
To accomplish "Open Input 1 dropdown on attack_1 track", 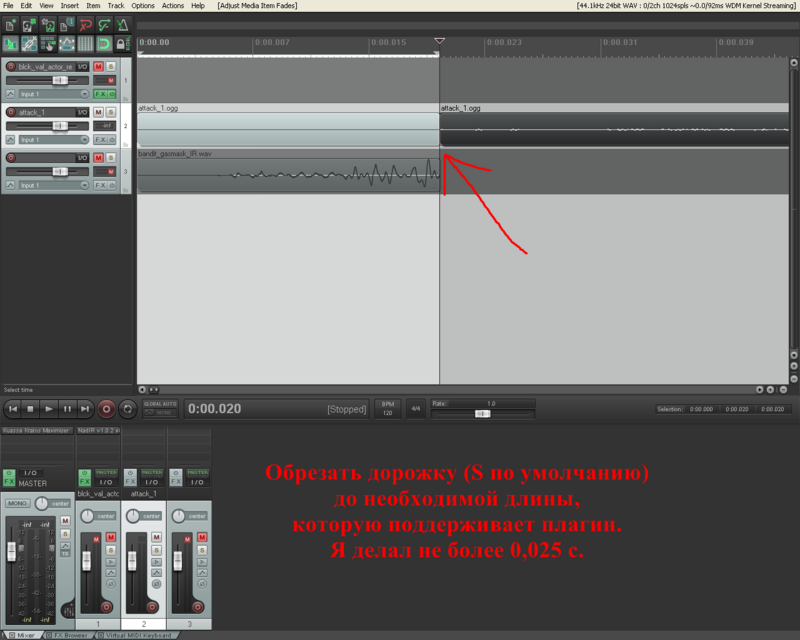I will pyautogui.click(x=50, y=140).
